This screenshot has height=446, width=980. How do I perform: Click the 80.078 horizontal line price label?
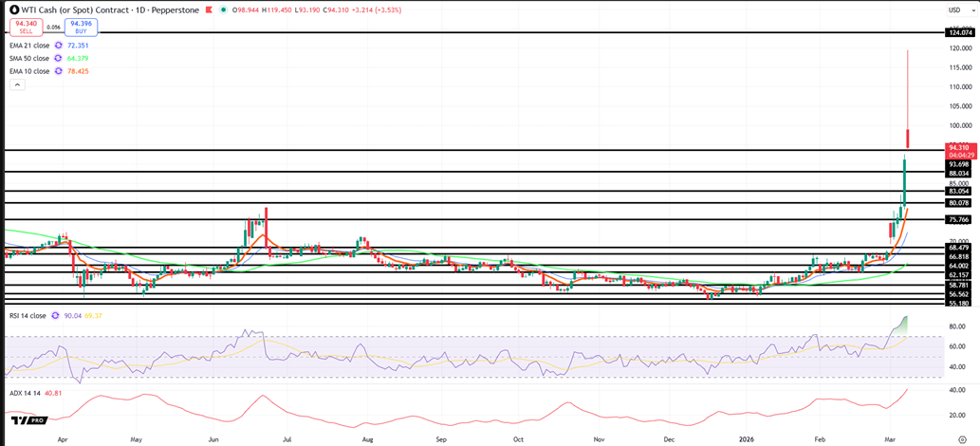(x=958, y=203)
